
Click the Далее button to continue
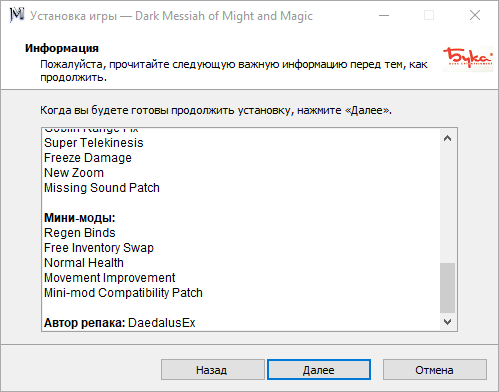[319, 370]
